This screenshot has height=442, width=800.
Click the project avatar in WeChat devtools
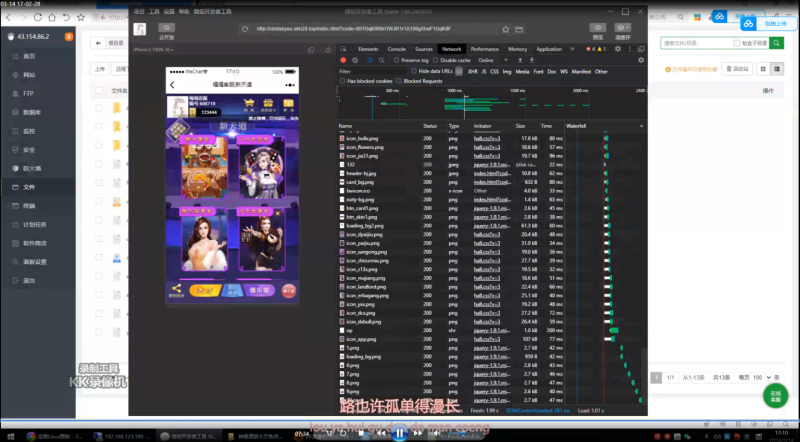click(x=140, y=29)
